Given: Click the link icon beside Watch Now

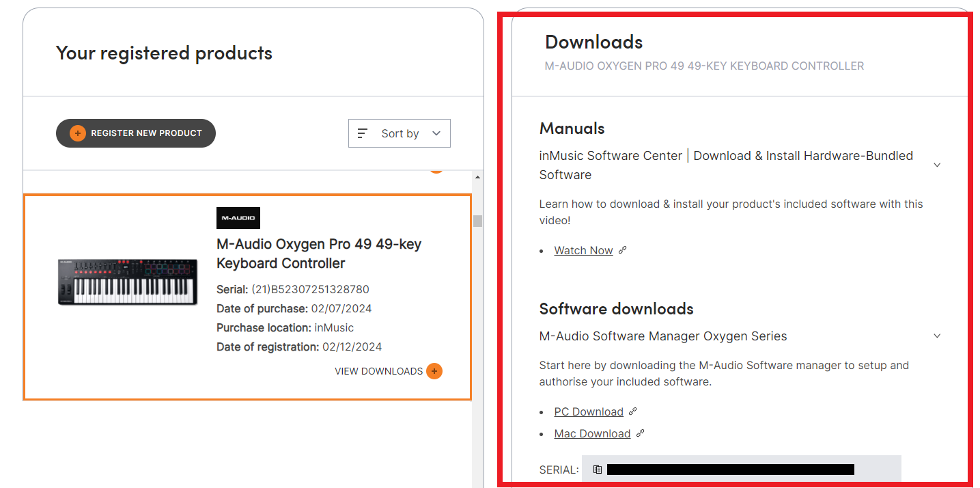Looking at the screenshot, I should pyautogui.click(x=622, y=250).
